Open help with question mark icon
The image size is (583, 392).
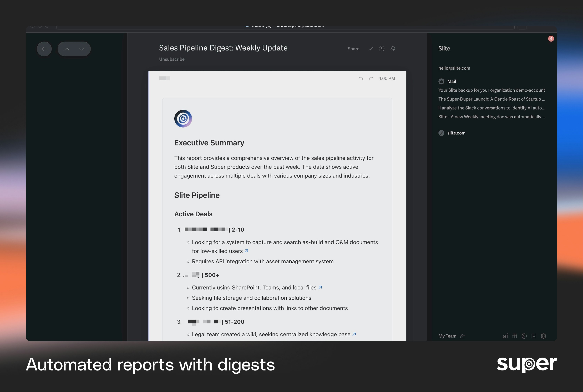(x=524, y=336)
